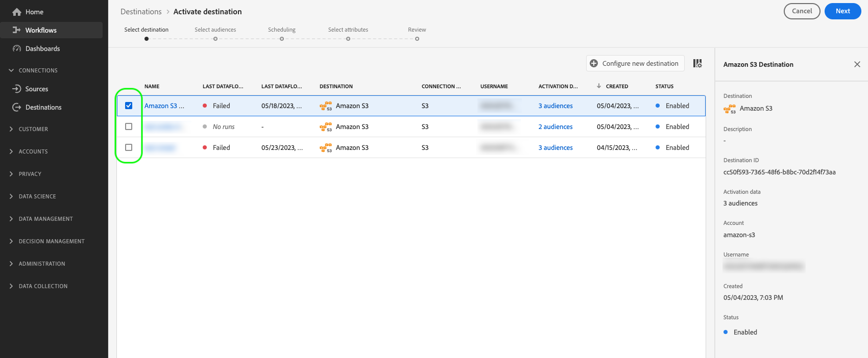Image resolution: width=868 pixels, height=358 pixels.
Task: Click Configure new destination button
Action: point(635,63)
